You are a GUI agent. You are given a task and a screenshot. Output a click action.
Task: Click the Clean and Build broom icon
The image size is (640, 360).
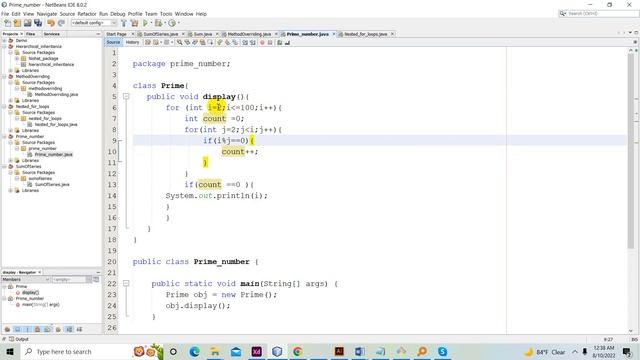(134, 23)
